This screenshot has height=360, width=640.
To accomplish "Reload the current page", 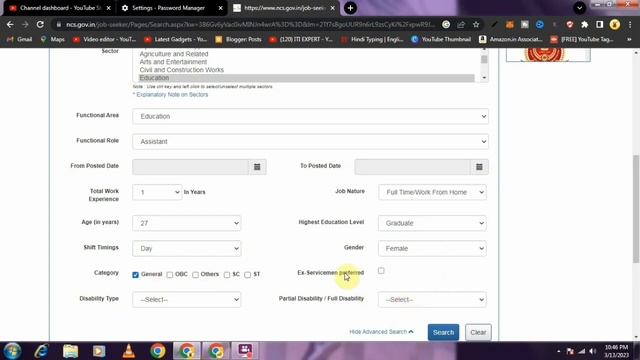I will click(x=40, y=24).
